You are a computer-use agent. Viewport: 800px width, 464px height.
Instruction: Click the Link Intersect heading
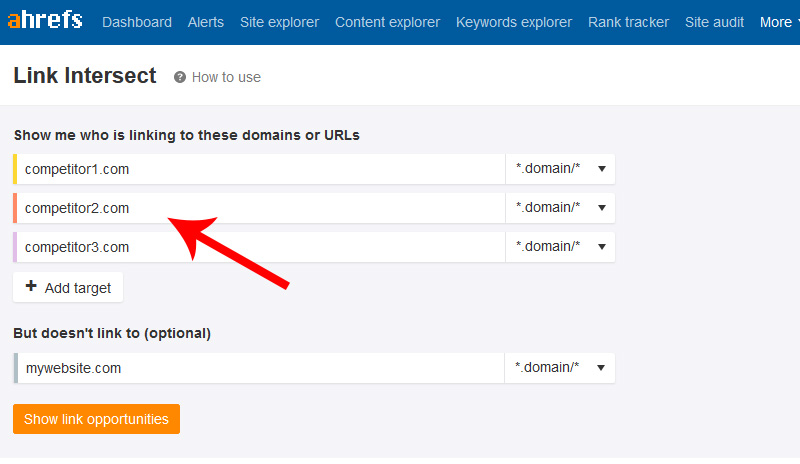pos(85,76)
